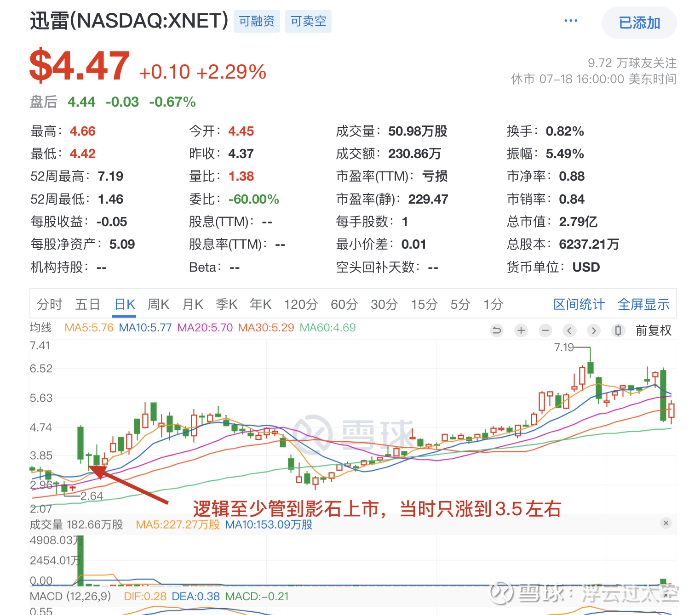Click the 迅雷(NASDAQ:XNET) stock title
This screenshot has width=700, height=615.
(x=129, y=21)
